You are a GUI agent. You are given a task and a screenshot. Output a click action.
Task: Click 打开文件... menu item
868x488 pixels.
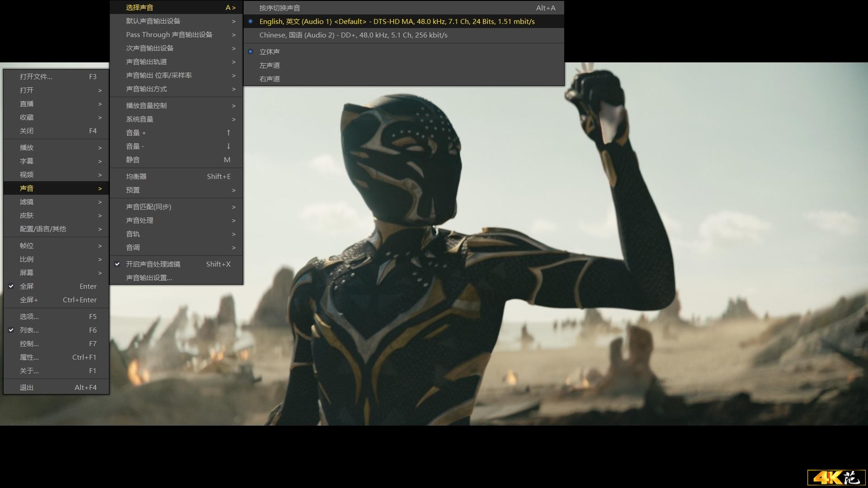[56, 76]
